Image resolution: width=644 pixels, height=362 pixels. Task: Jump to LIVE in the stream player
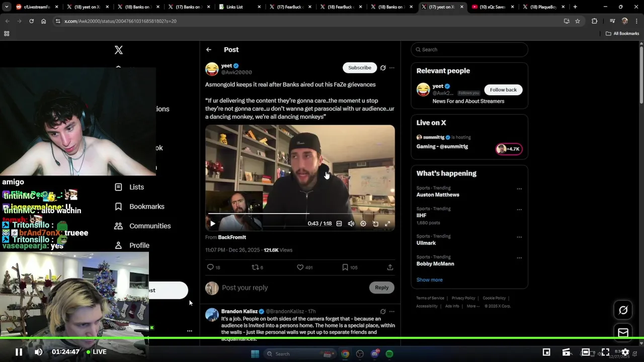96,352
